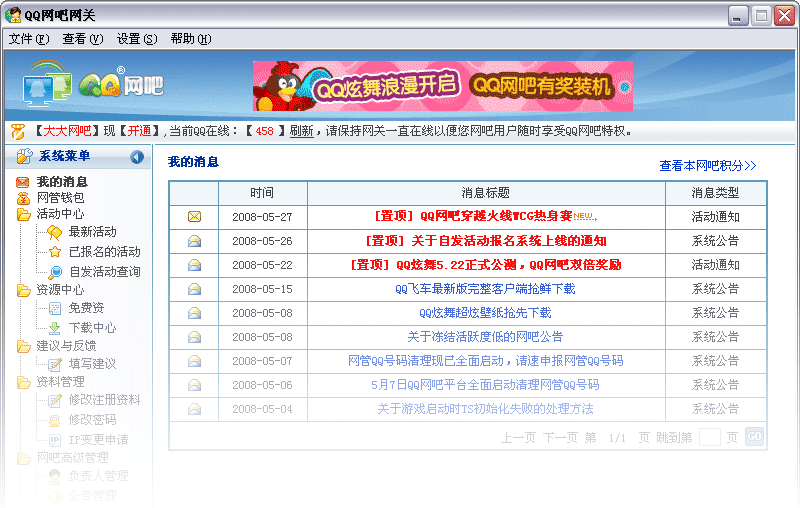The image size is (800, 508).
Task: Click the unread envelope icon for 2008-05-27
Action: 194,217
